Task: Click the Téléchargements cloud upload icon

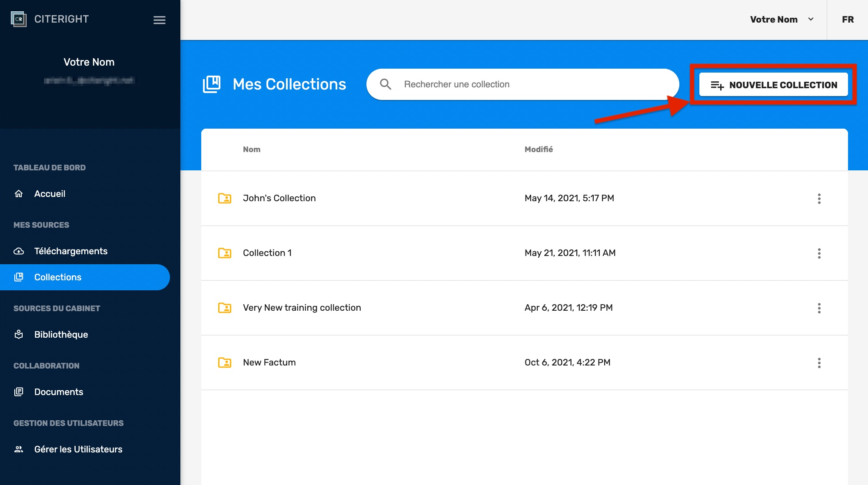Action: pyautogui.click(x=19, y=251)
